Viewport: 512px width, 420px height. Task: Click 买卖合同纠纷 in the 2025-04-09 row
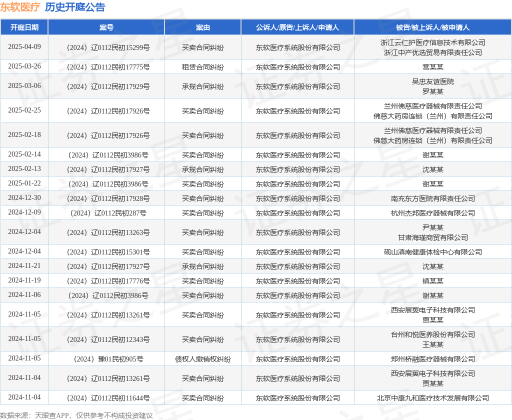point(203,47)
